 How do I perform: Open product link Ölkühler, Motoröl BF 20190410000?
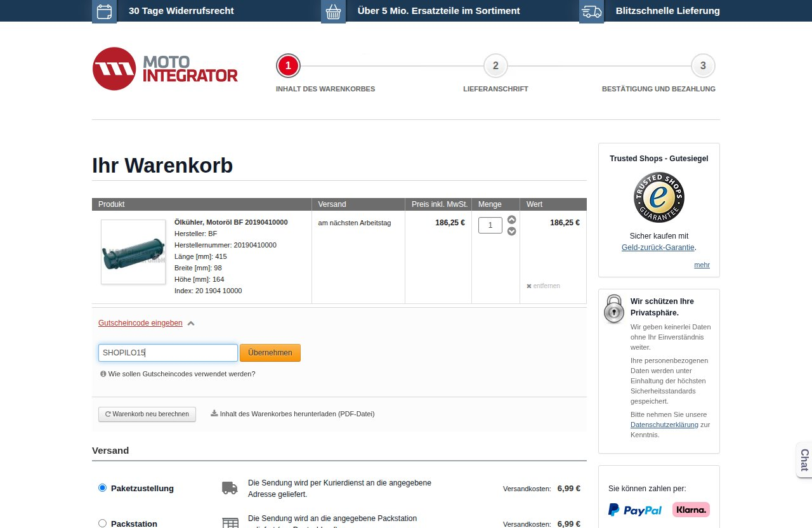pos(231,222)
